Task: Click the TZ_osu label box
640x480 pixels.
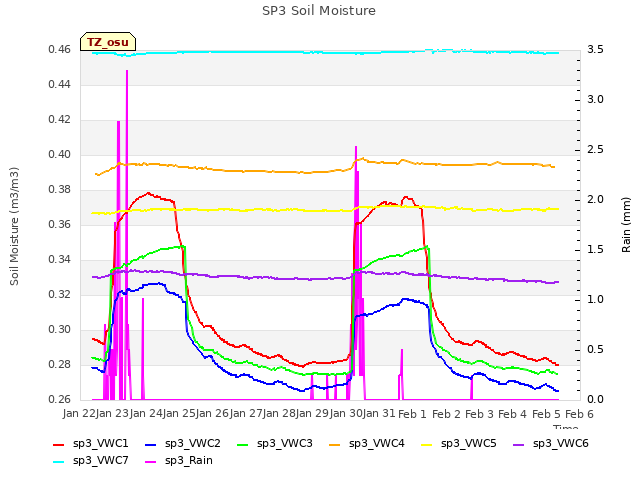Action: (108, 42)
